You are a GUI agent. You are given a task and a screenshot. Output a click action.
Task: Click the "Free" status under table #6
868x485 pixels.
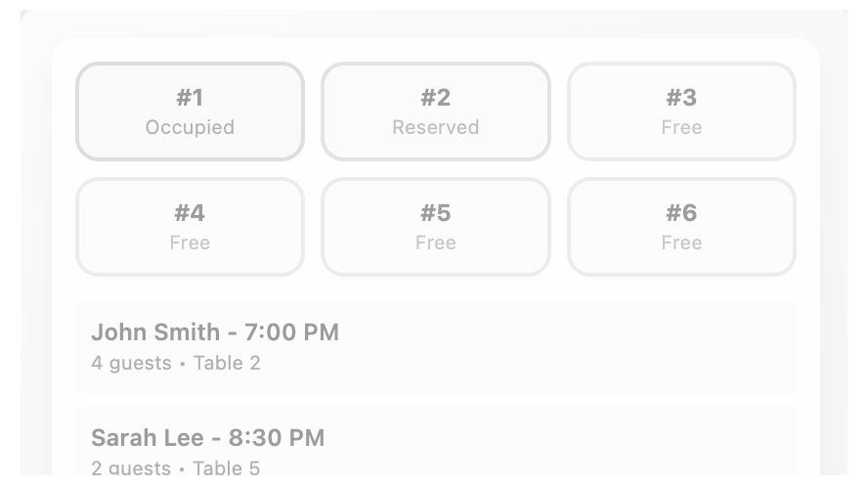pos(681,243)
